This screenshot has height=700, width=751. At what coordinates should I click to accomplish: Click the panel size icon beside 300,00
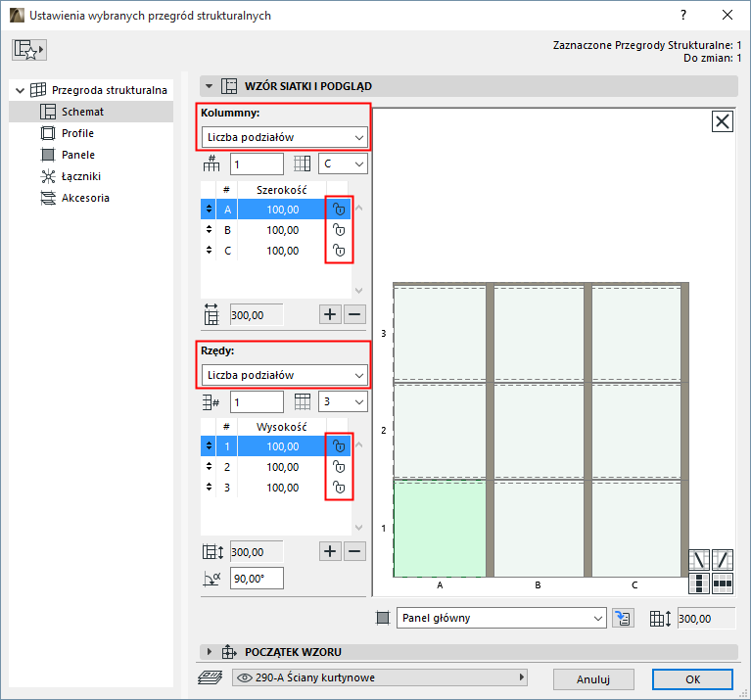pyautogui.click(x=660, y=618)
